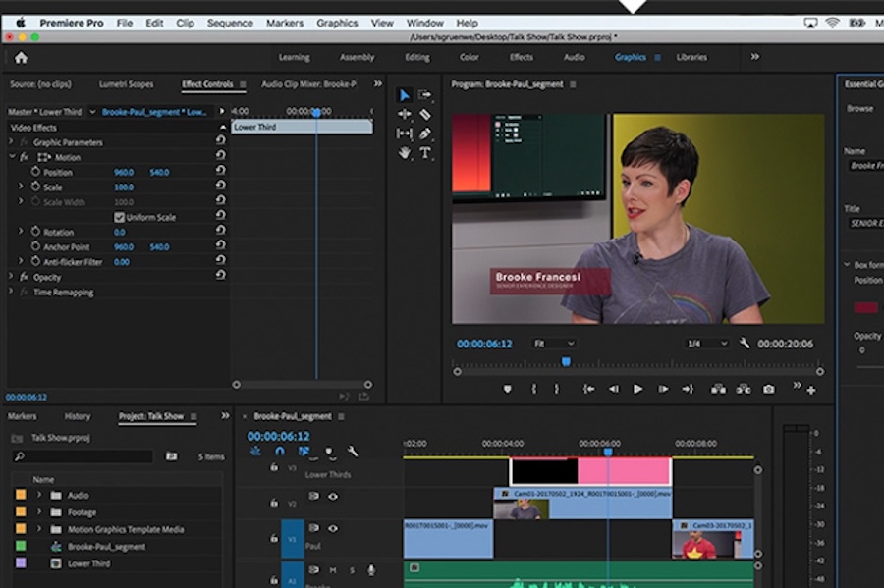Image resolution: width=884 pixels, height=588 pixels.
Task: Step back one frame
Action: 613,389
